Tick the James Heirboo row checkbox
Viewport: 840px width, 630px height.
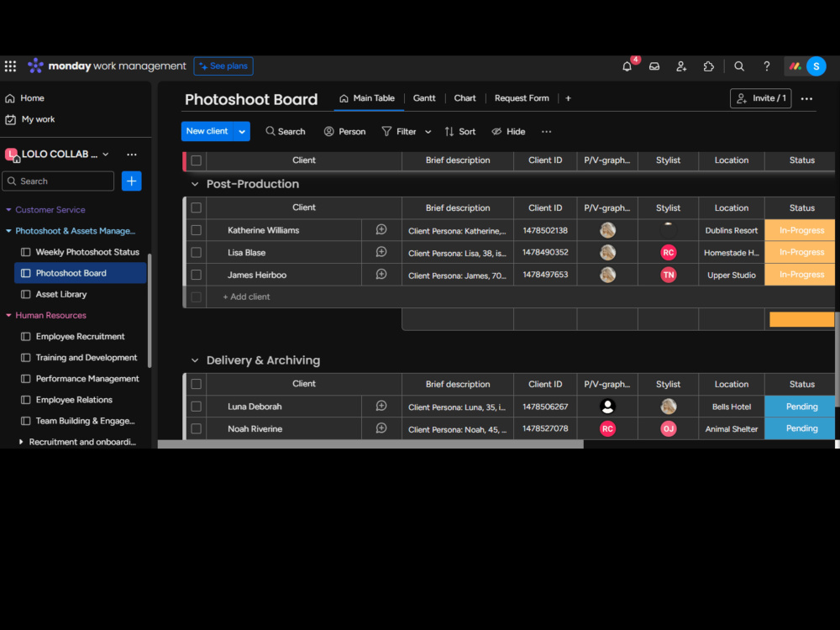point(196,275)
